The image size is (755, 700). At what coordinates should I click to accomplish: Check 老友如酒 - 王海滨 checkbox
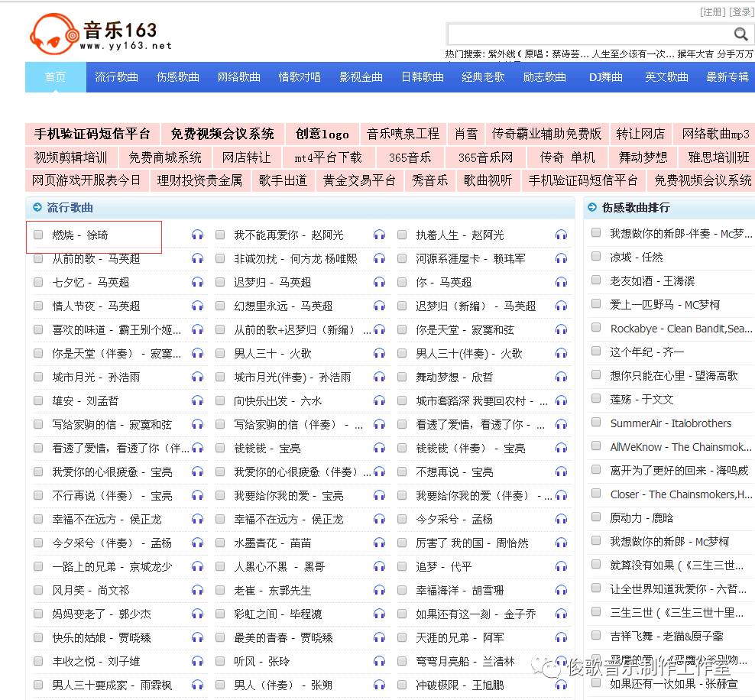point(596,280)
